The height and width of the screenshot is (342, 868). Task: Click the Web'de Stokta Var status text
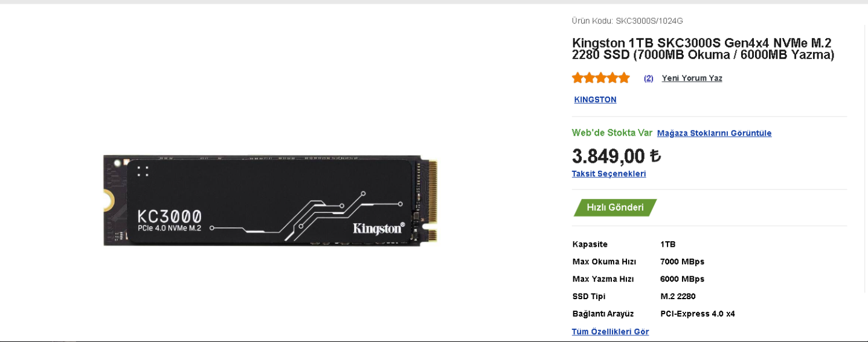(612, 133)
